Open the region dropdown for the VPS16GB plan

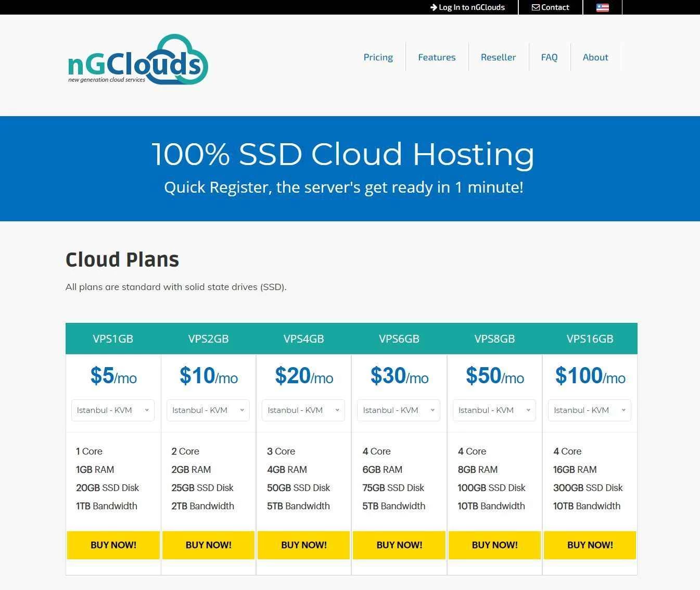pos(589,410)
